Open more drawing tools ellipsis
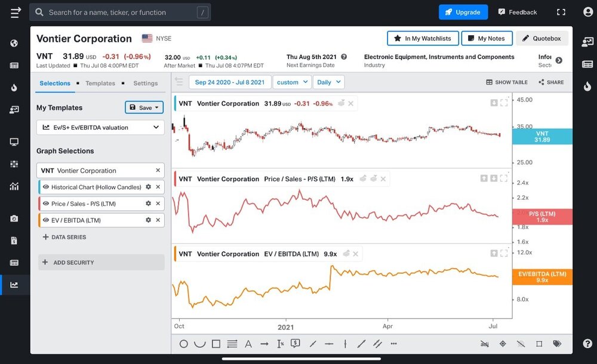Viewport: 597px width, 364px height. point(393,344)
